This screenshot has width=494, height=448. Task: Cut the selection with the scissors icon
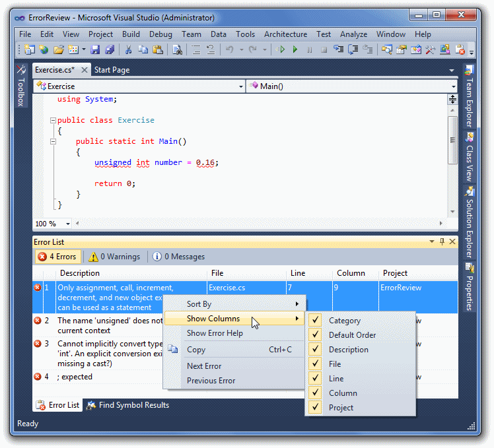pyautogui.click(x=128, y=49)
